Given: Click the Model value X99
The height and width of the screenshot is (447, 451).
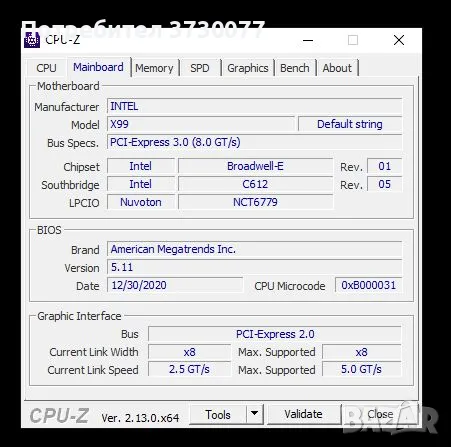Looking at the screenshot, I should pos(201,124).
